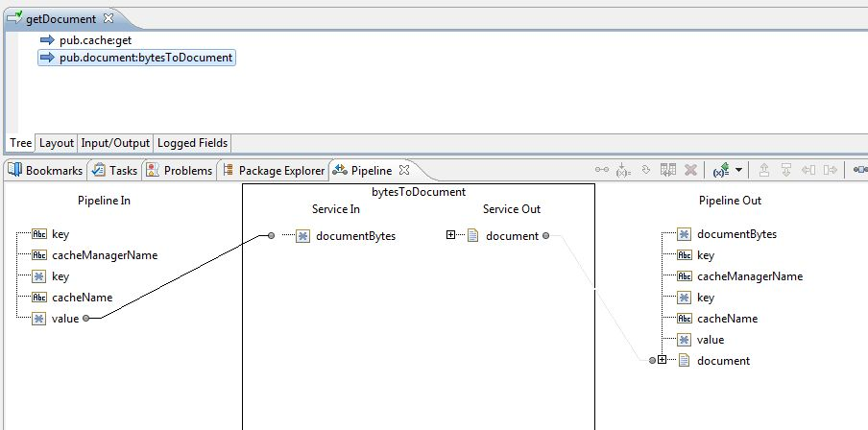Click the Pipeline In heading
This screenshot has height=430, width=868.
coord(104,201)
